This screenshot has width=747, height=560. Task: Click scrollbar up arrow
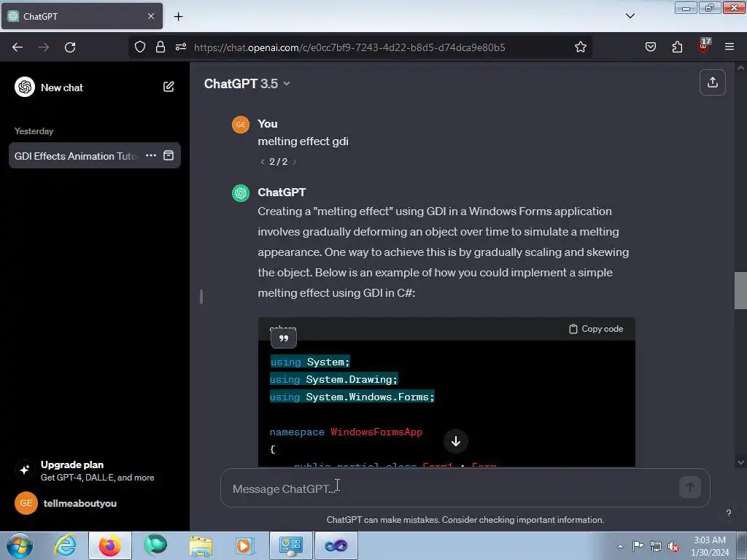tap(740, 68)
